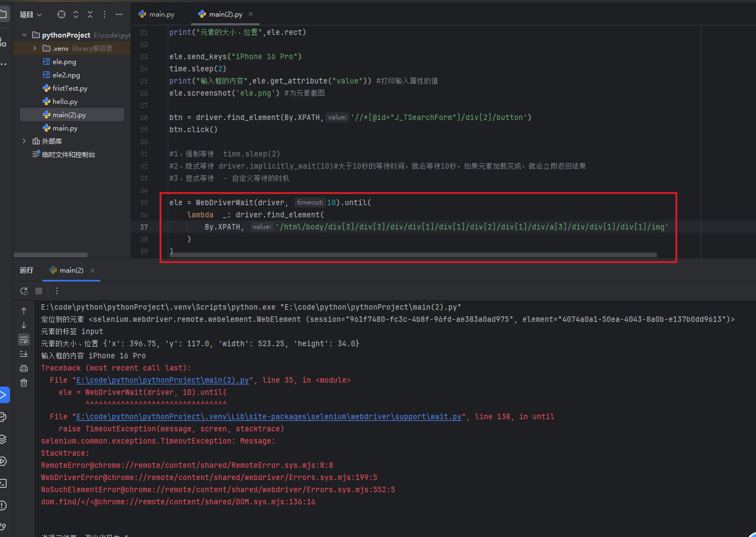Open fristTest.py in project tree
The width and height of the screenshot is (756, 537).
tap(70, 88)
